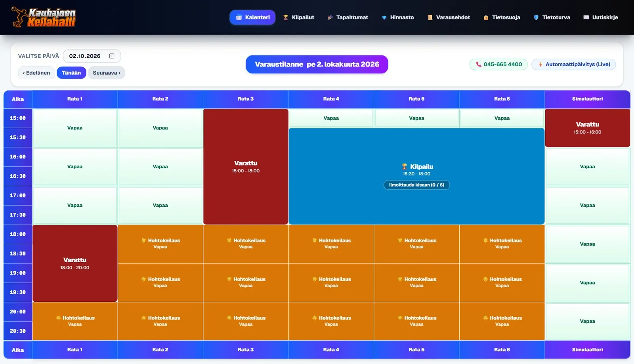The height and width of the screenshot is (364, 634).
Task: Select Vapaa slot on Rata 6 at 15:00
Action: point(502,118)
